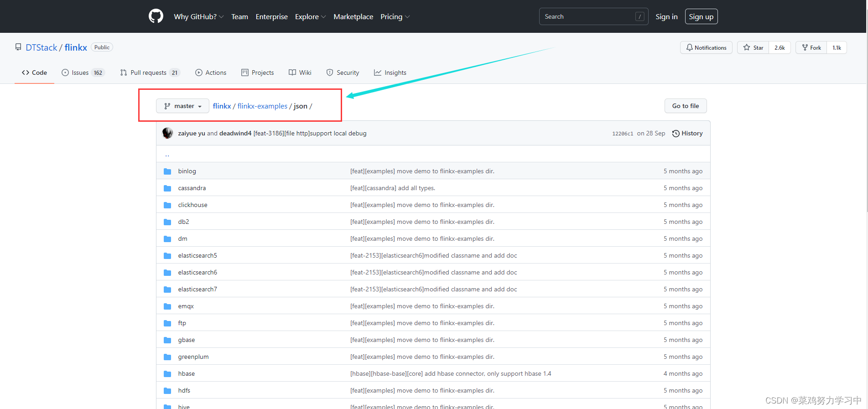Click the Notifications bell button

(706, 47)
